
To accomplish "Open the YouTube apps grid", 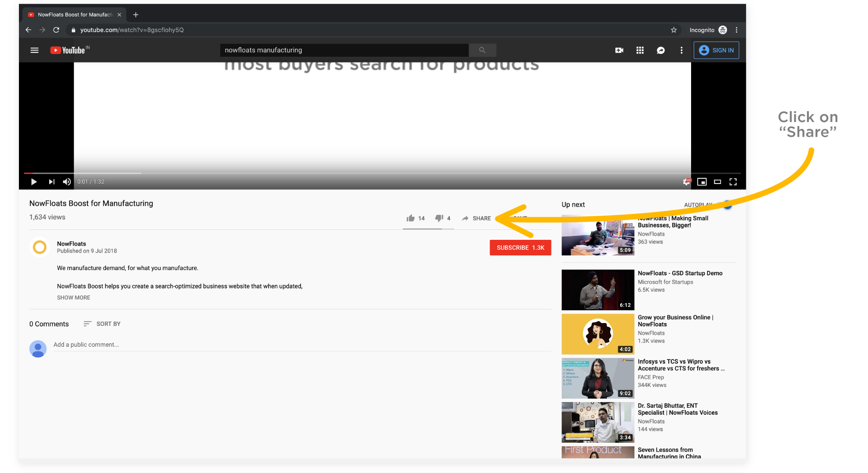I will click(x=640, y=50).
